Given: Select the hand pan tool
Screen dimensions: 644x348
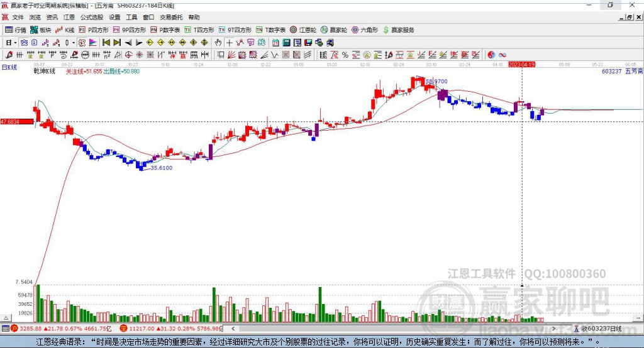Looking at the screenshot, I should [218, 43].
